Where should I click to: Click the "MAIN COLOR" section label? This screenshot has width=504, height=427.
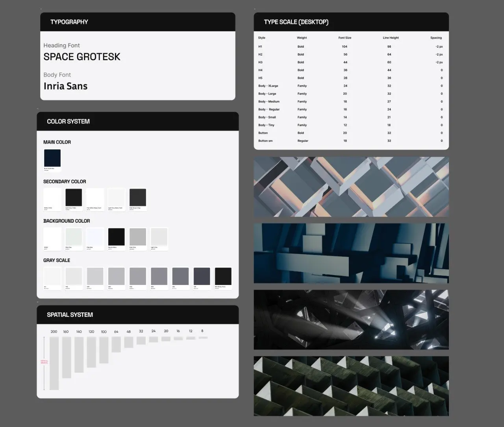coord(57,142)
